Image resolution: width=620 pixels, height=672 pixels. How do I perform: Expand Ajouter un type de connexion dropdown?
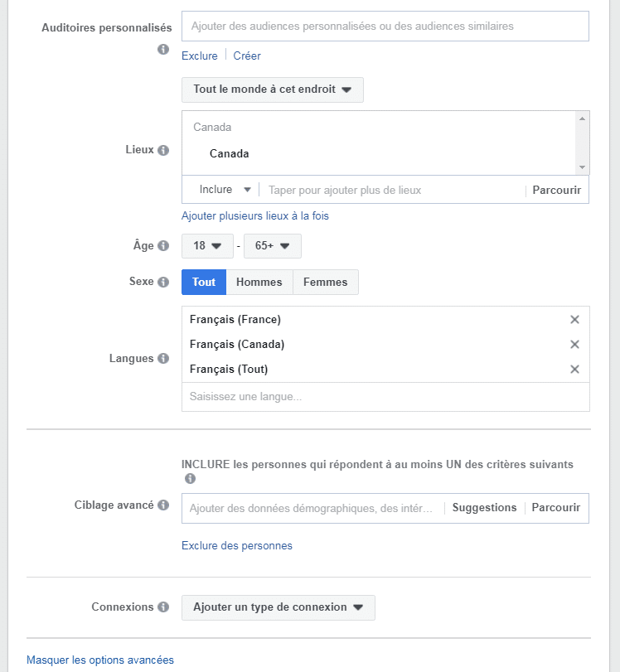click(279, 607)
